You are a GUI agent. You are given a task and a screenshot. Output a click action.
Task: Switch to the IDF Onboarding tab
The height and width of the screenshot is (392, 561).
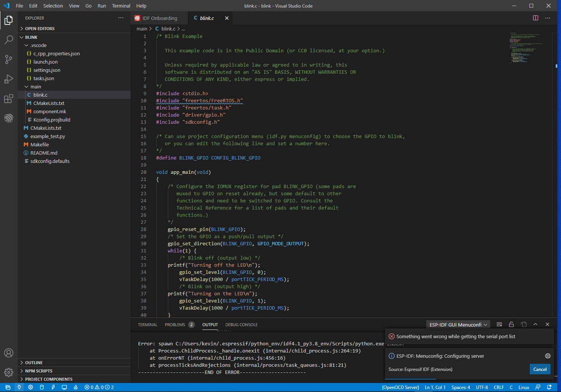point(160,18)
